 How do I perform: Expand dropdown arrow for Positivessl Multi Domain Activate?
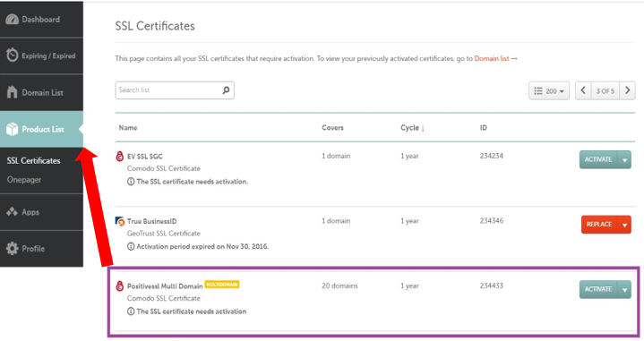tap(624, 289)
